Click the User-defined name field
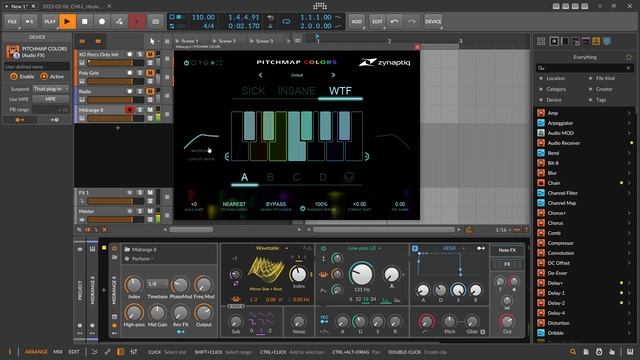This screenshot has width=640, height=360. tap(37, 67)
